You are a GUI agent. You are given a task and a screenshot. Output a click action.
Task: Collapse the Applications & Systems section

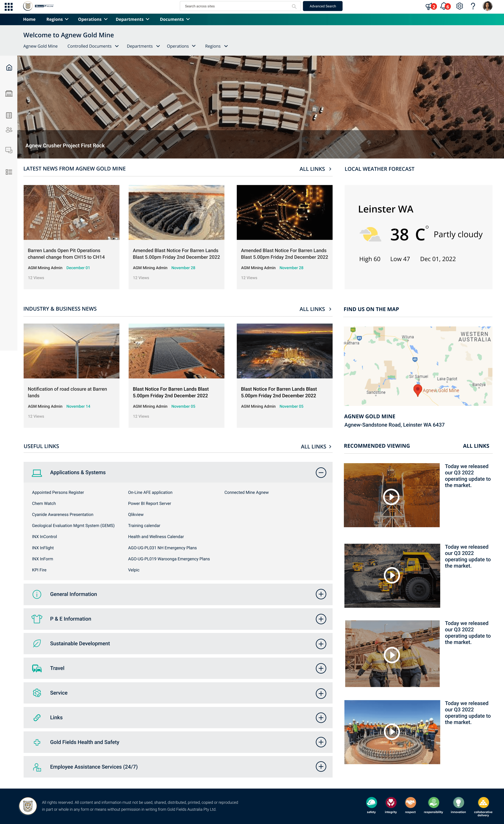point(321,473)
